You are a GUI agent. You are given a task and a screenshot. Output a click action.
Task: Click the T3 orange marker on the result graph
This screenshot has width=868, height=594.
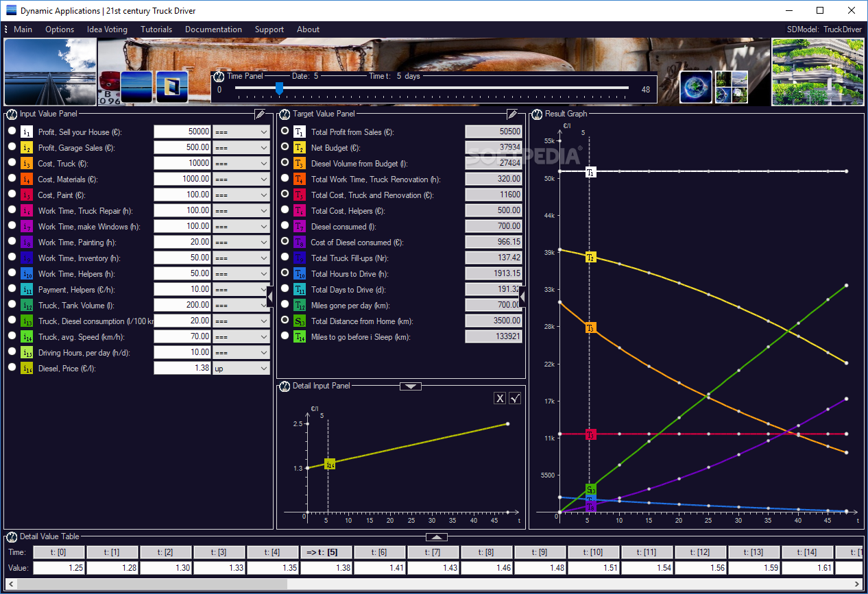click(590, 327)
